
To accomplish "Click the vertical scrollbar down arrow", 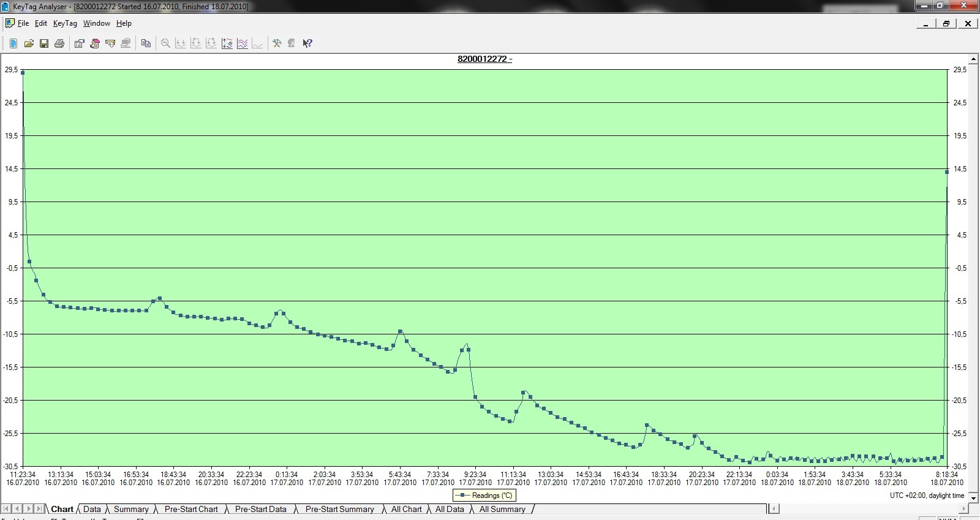I will pos(974,498).
